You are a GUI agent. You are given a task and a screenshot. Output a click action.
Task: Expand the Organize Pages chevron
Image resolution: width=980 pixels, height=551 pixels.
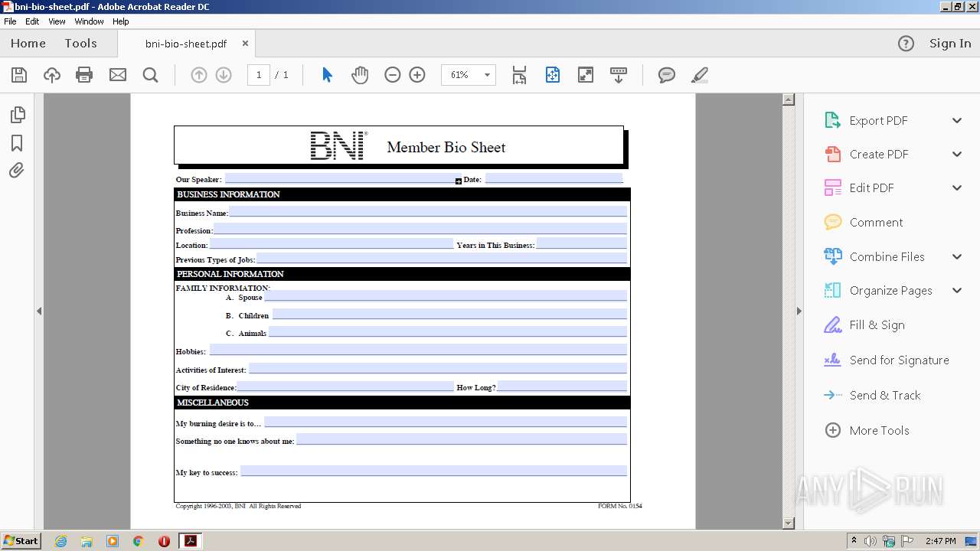(x=957, y=291)
